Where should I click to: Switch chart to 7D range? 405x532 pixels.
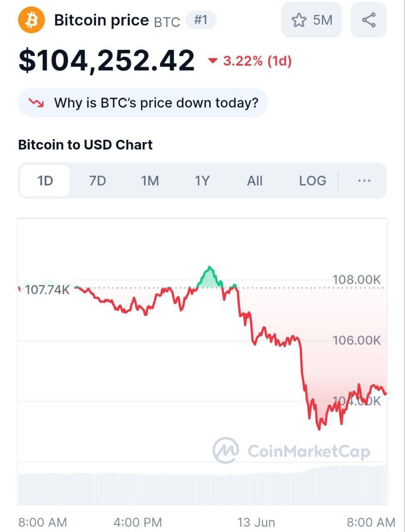[x=97, y=181]
